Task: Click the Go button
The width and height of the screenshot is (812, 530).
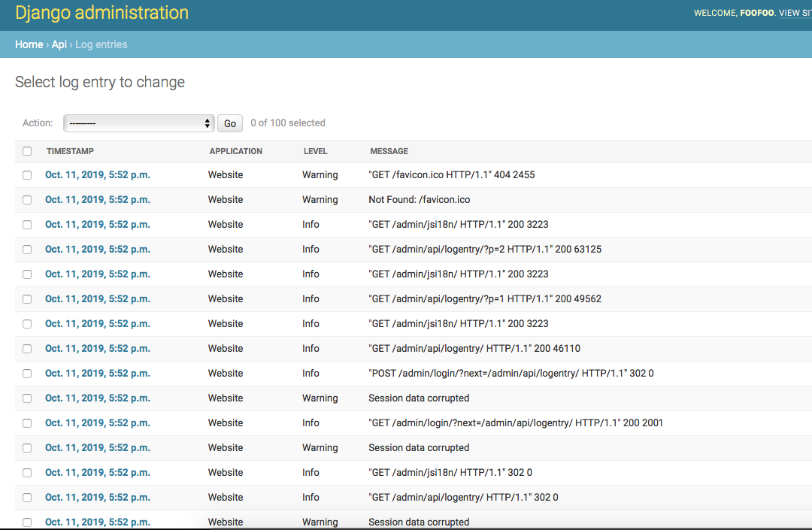Action: coord(230,123)
